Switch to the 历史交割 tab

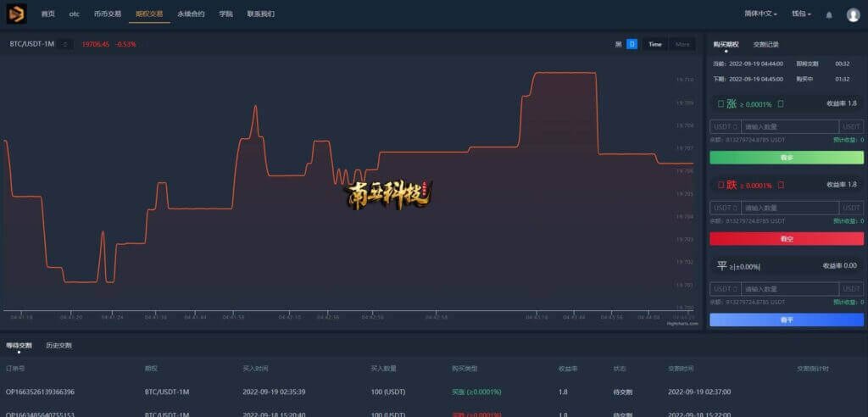point(58,346)
